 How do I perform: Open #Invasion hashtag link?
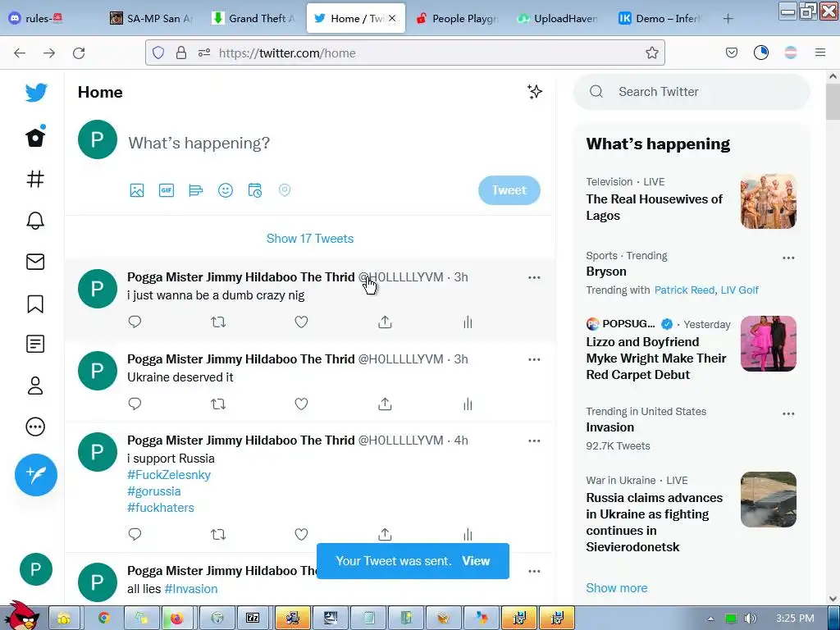coord(190,589)
